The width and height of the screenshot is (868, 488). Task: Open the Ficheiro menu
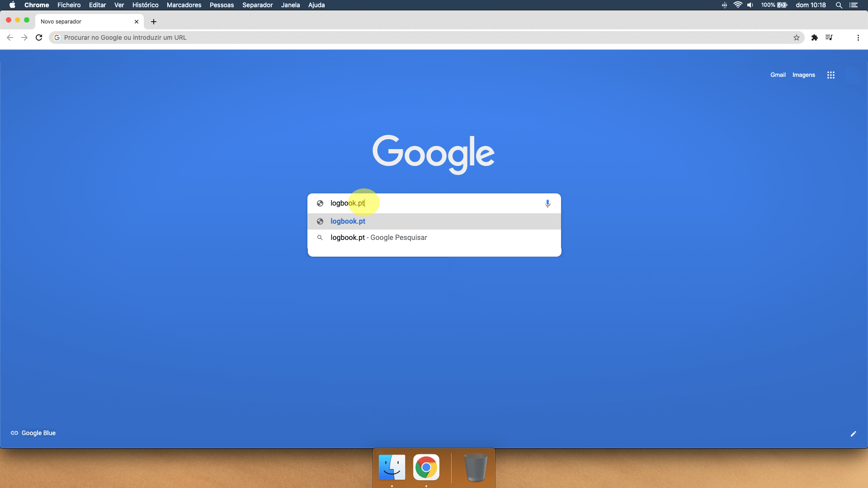tap(69, 5)
